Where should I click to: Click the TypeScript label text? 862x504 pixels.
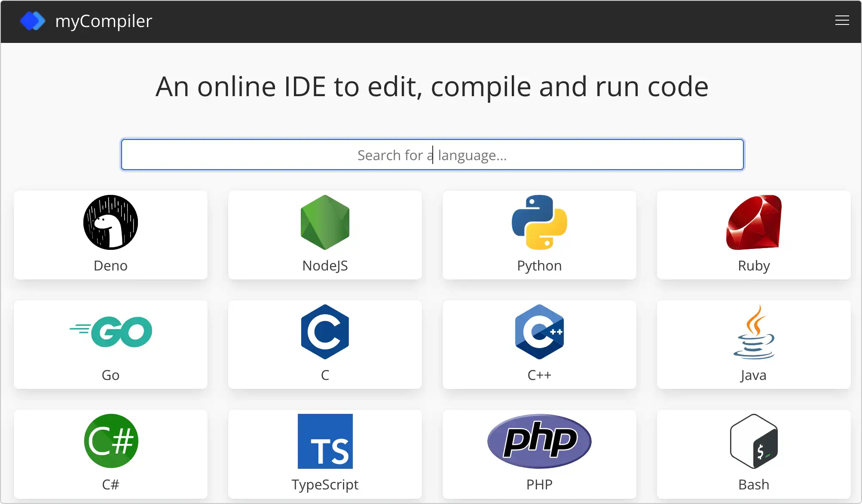click(x=325, y=485)
